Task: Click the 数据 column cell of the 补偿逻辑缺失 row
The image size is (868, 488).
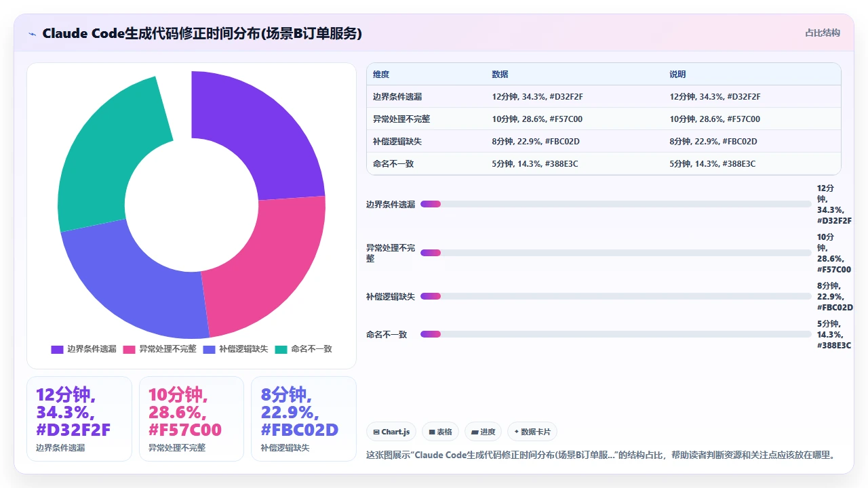Action: tap(574, 142)
